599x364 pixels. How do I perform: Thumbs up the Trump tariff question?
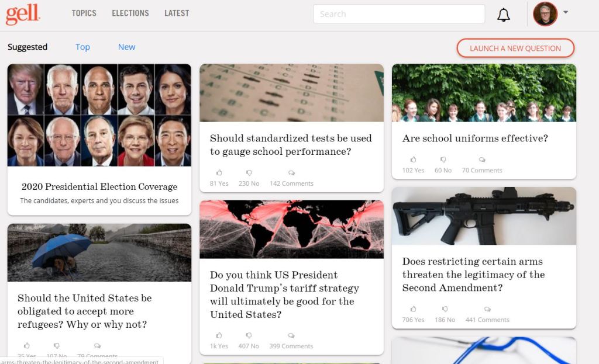point(219,335)
